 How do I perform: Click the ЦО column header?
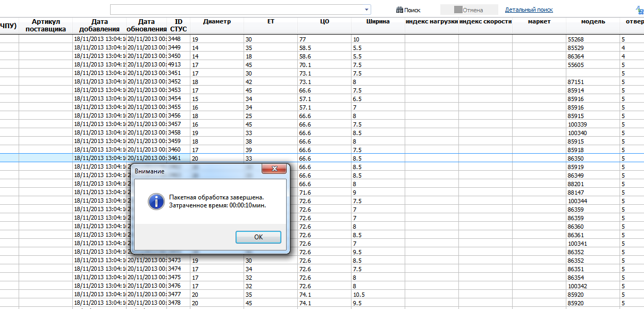324,22
